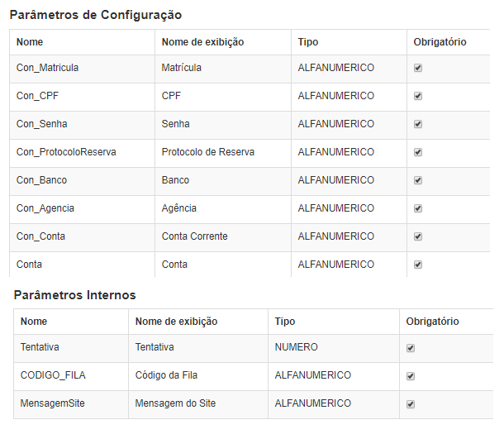Click the NUMERO type cell for Tentativa

coord(334,348)
